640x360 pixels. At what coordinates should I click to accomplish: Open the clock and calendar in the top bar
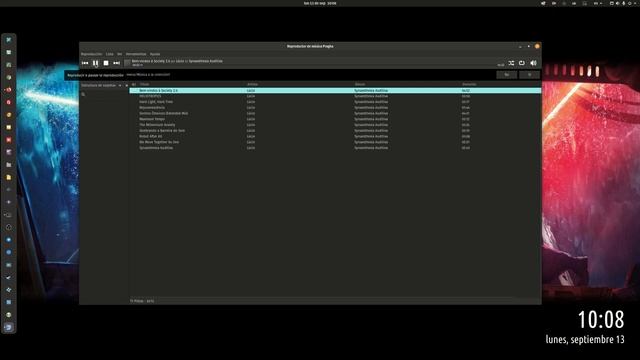pos(320,3)
